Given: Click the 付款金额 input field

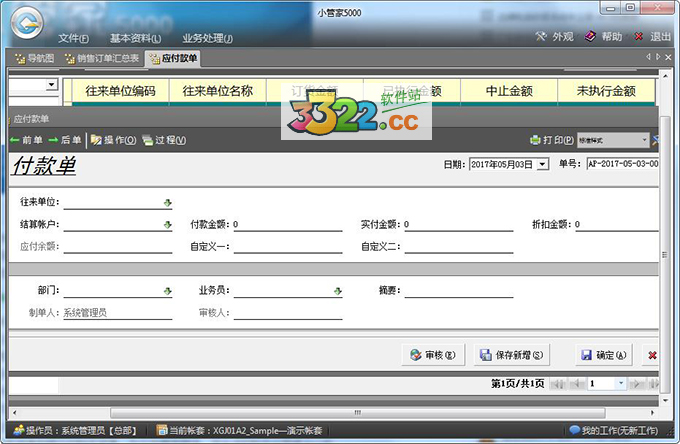Looking at the screenshot, I should click(x=288, y=225).
